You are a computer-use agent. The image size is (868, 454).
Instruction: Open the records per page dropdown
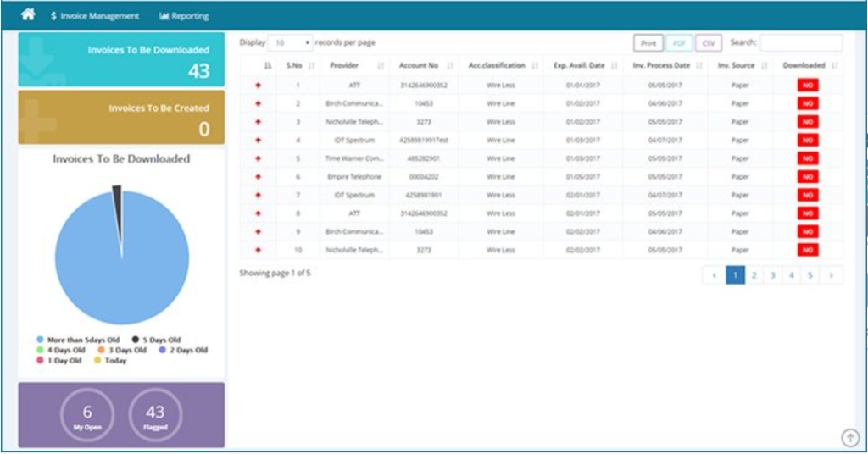290,43
